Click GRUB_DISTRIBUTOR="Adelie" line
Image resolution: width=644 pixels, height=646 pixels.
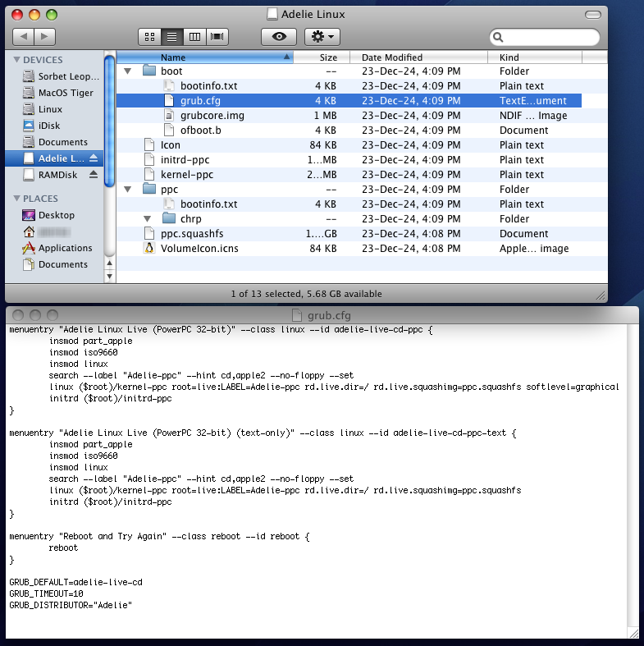coord(71,605)
